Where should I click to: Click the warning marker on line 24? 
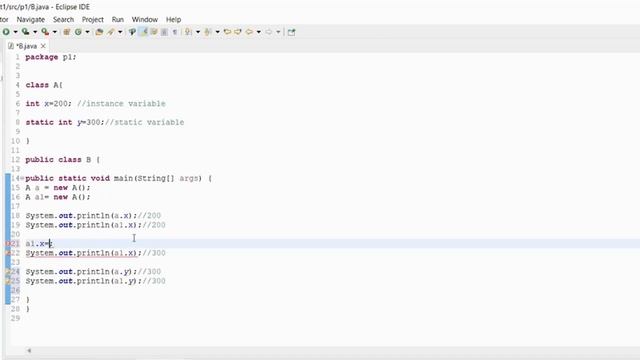point(8,271)
